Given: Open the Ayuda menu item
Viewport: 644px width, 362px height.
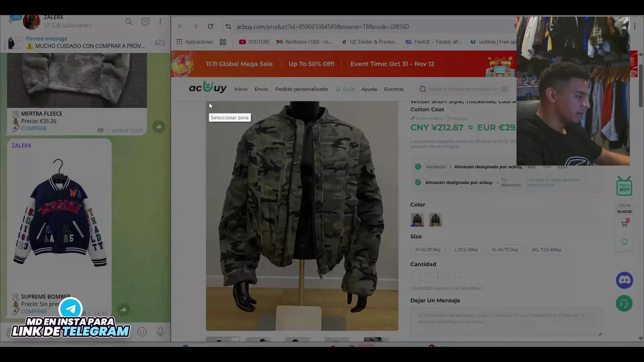Looking at the screenshot, I should coord(369,89).
